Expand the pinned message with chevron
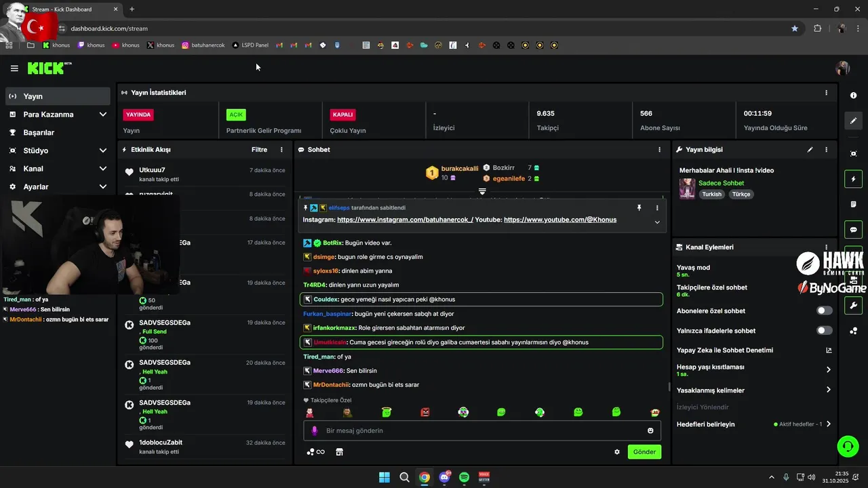 [656, 222]
